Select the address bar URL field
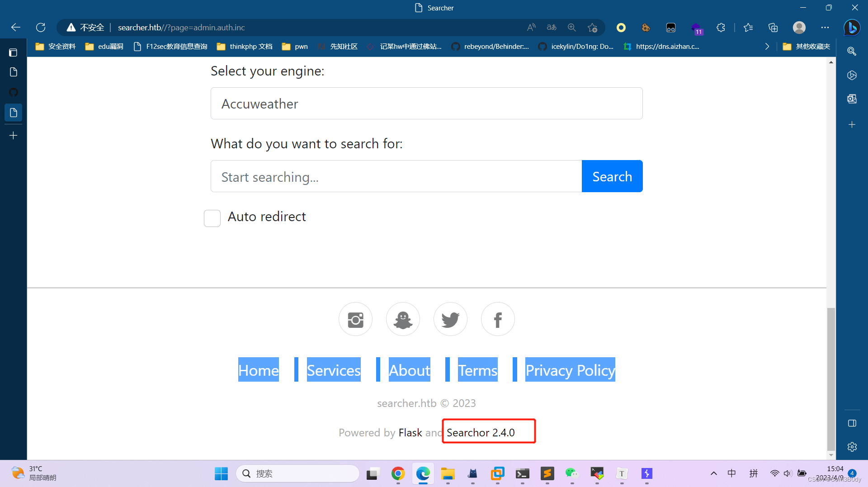868x487 pixels. (316, 28)
